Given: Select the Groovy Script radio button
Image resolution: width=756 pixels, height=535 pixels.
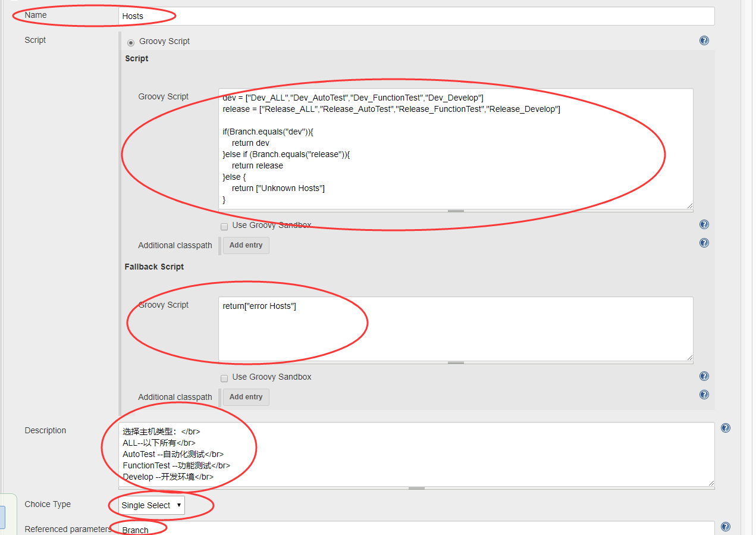Looking at the screenshot, I should click(x=131, y=42).
